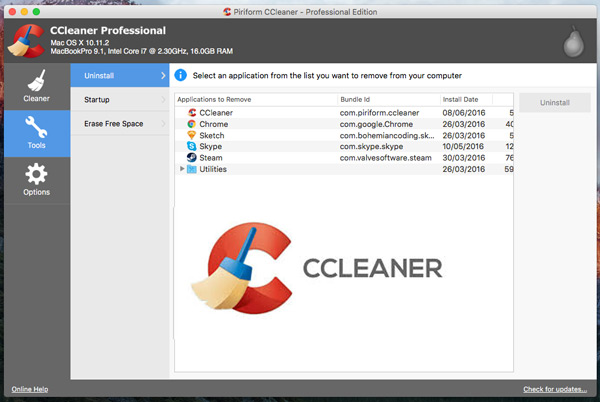This screenshot has width=600, height=402.
Task: Open the Cleaner section broom icon
Action: [37, 80]
